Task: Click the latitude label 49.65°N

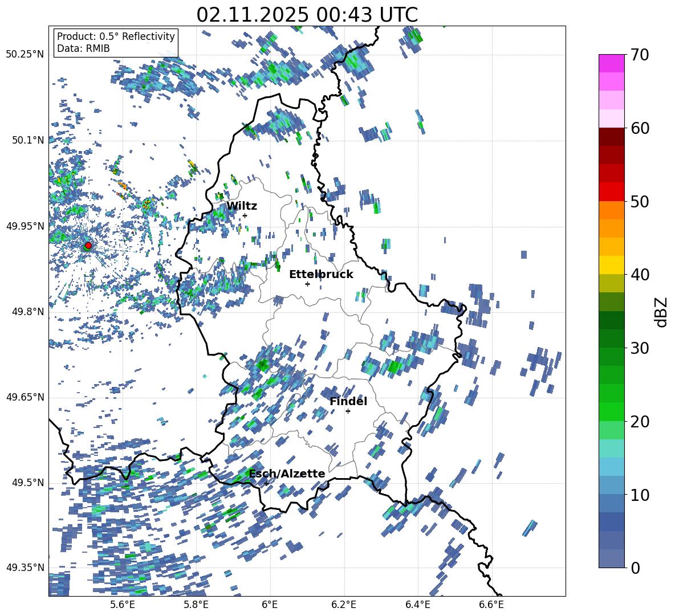Action: [x=25, y=397]
